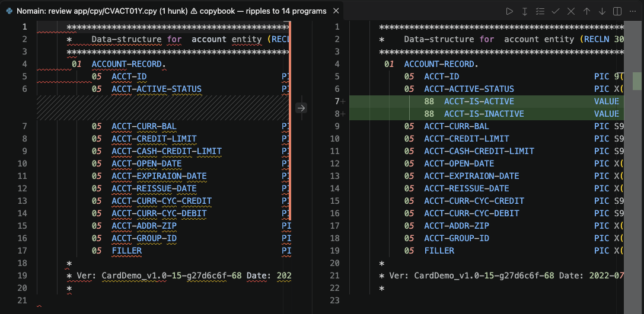Viewport: 644px width, 314px height.
Task: Accept the hunk with the checkmark icon
Action: (556, 11)
